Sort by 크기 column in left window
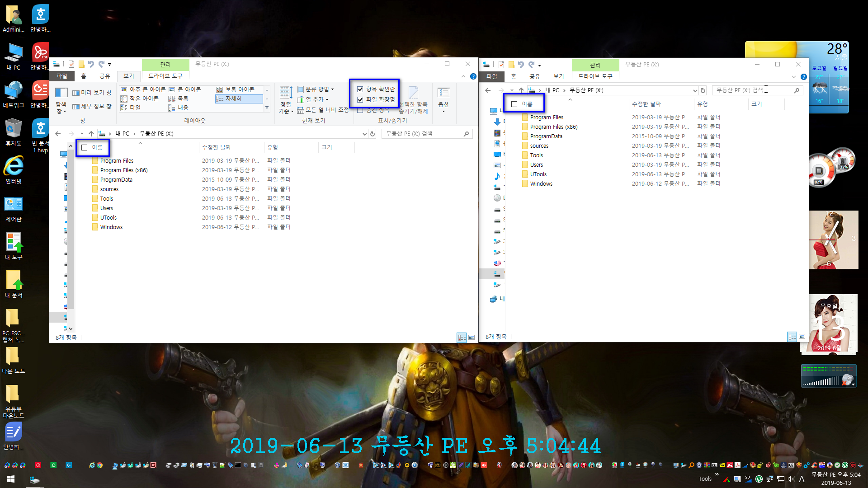 tap(336, 148)
